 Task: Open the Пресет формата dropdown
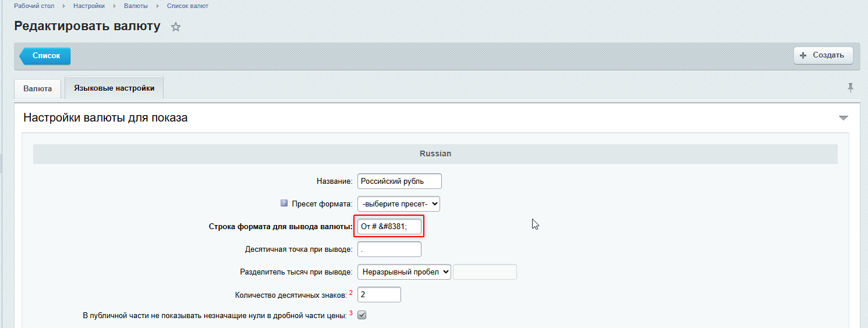(x=399, y=204)
